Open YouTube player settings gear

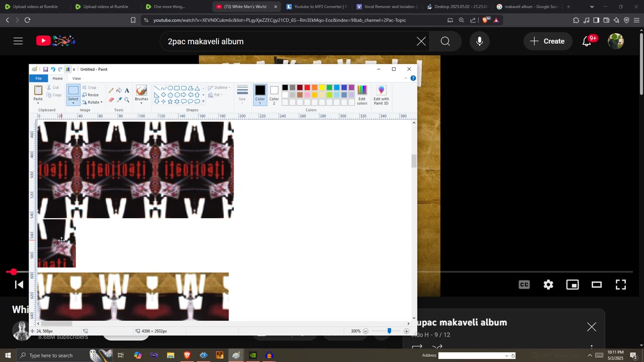point(548,285)
